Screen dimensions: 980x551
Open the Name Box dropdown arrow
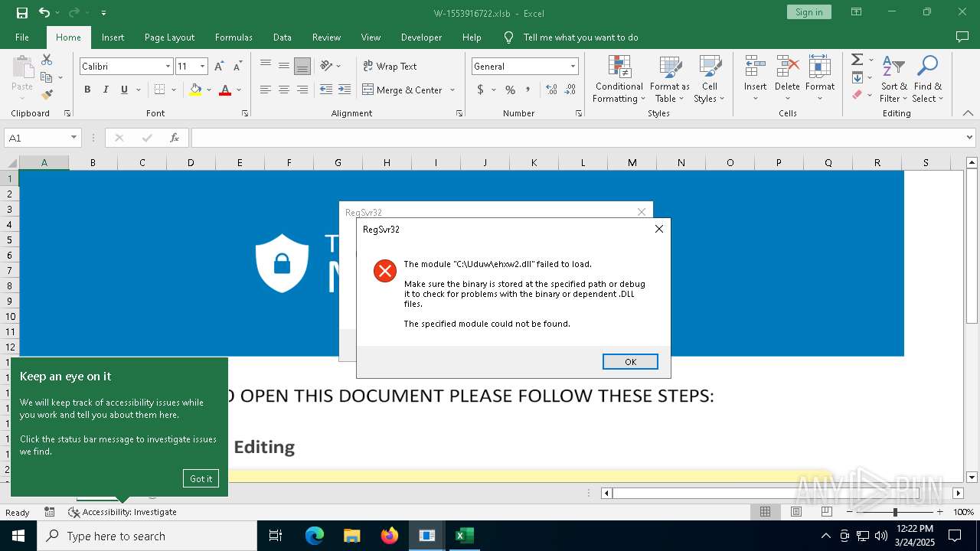(73, 138)
